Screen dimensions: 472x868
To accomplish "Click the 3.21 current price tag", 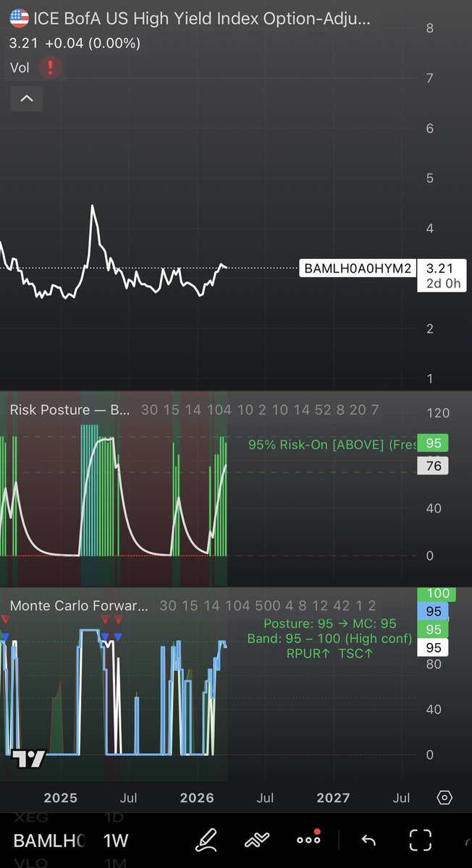I will (x=440, y=268).
